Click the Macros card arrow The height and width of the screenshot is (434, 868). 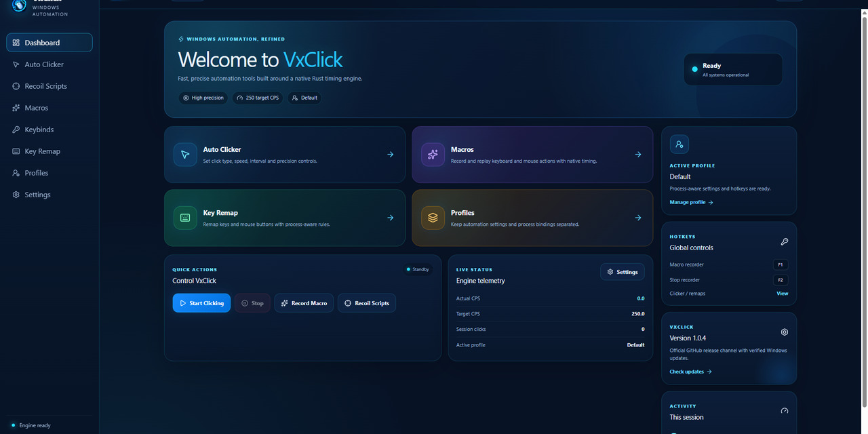tap(638, 155)
